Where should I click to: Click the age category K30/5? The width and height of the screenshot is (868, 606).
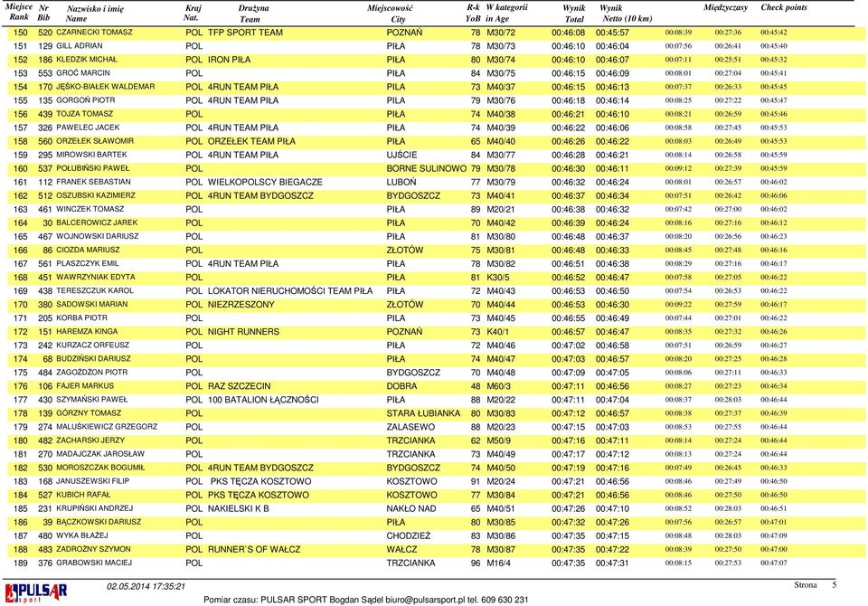497,277
